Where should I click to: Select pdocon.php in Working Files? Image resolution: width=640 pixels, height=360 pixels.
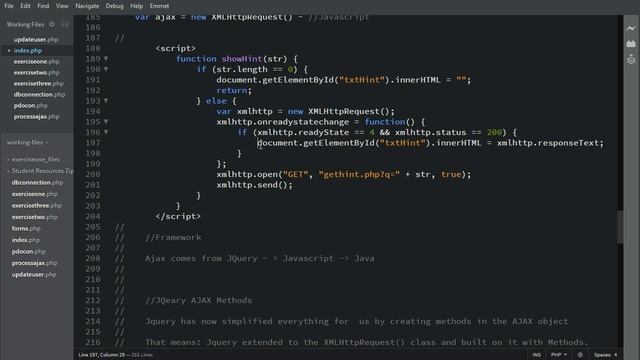click(x=31, y=106)
